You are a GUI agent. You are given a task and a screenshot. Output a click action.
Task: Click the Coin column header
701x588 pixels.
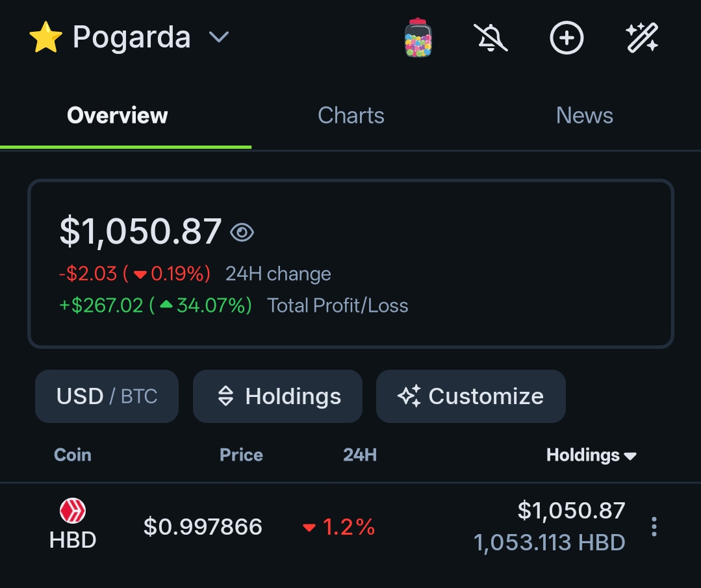click(x=72, y=455)
